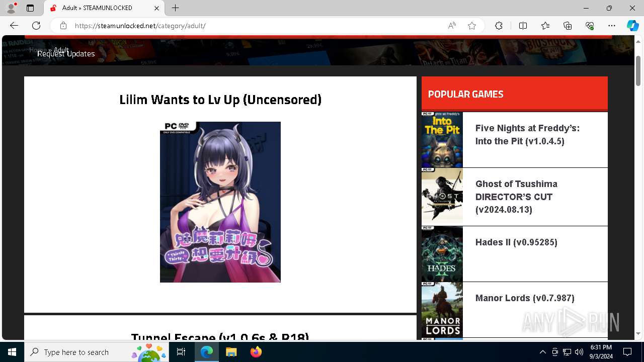644x362 pixels.
Task: Open Lilim Wants to Lv Up title
Action: point(220,100)
